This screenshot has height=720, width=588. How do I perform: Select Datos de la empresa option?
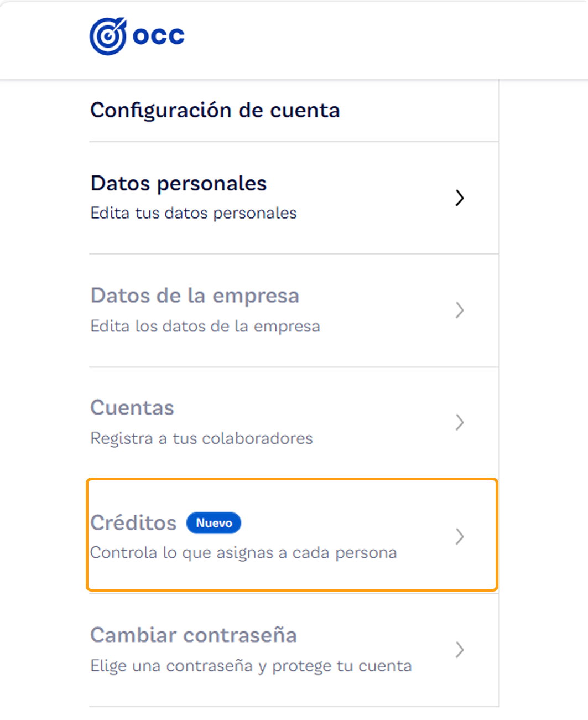point(195,296)
